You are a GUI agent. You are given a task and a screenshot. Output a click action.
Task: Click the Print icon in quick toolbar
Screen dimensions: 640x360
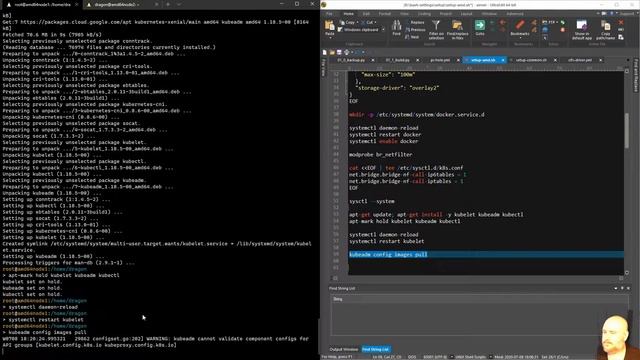[347, 52]
